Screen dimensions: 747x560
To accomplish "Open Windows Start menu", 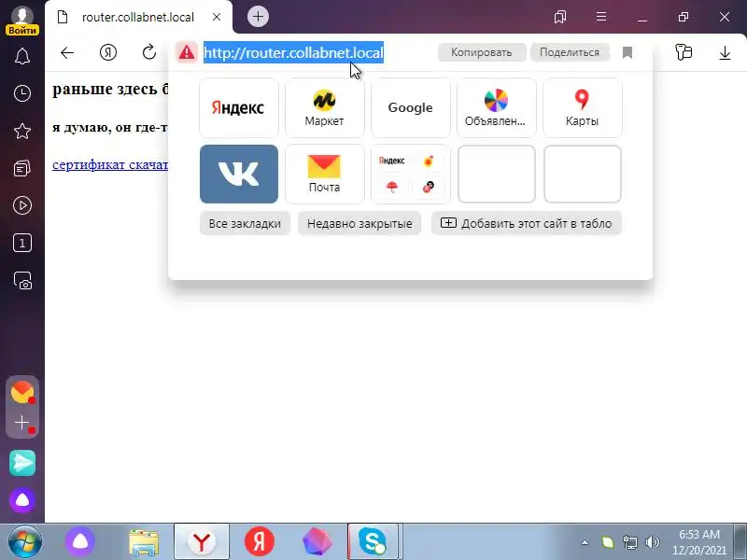I will (x=25, y=542).
